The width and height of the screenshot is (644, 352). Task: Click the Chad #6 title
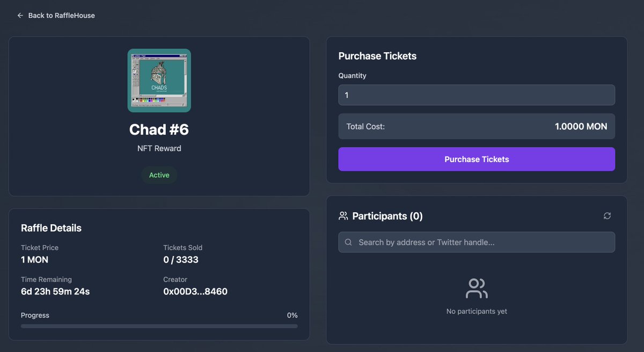point(159,130)
